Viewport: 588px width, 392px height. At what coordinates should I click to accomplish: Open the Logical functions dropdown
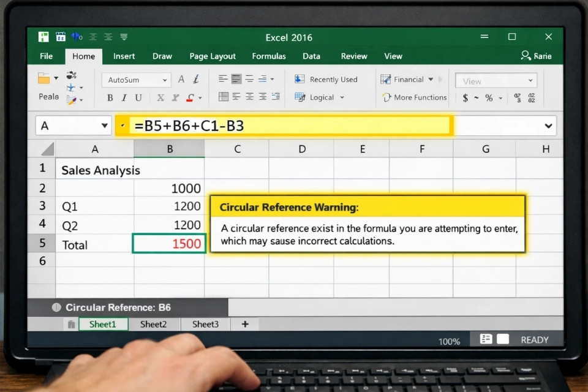343,97
